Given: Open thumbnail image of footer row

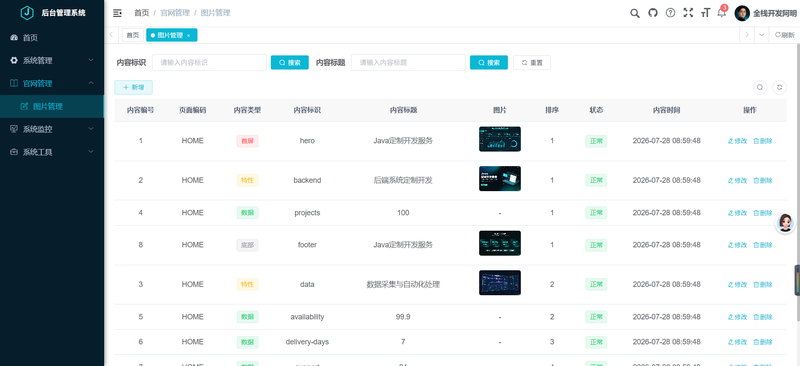Looking at the screenshot, I should click(499, 243).
